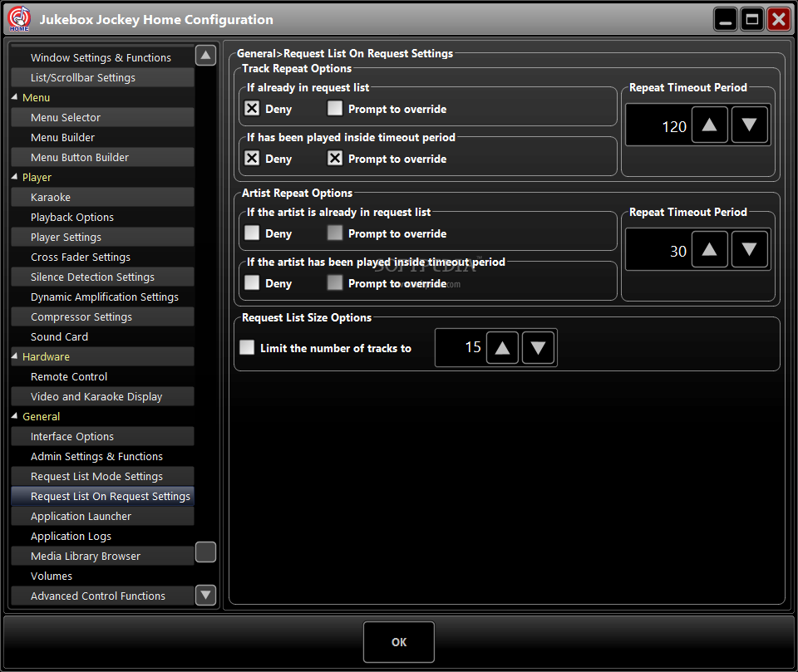The image size is (798, 672).
Task: Open Playback Options page
Action: coord(102,217)
